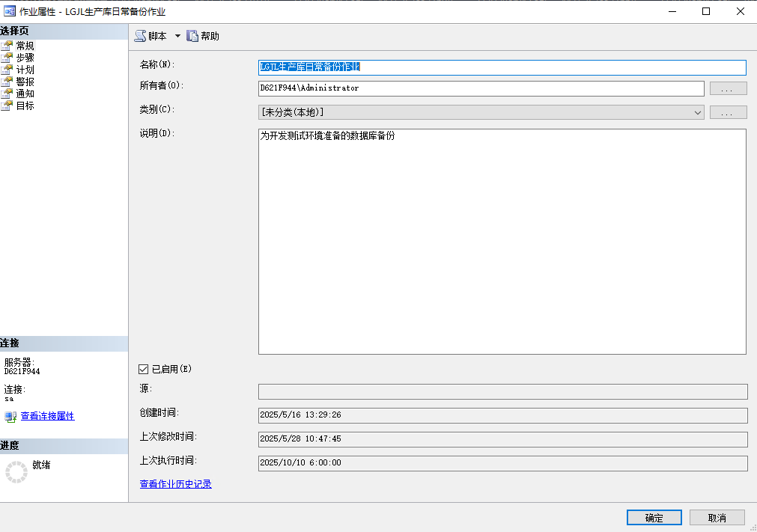Image resolution: width=757 pixels, height=532 pixels.
Task: Open the 警报 page in sidebar
Action: pyautogui.click(x=25, y=81)
